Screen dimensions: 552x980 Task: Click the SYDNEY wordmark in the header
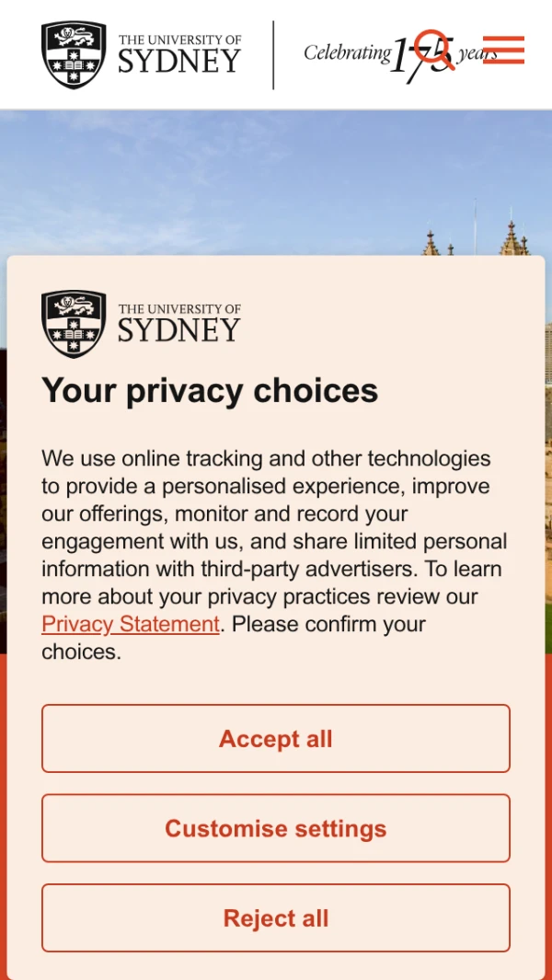pos(179,62)
